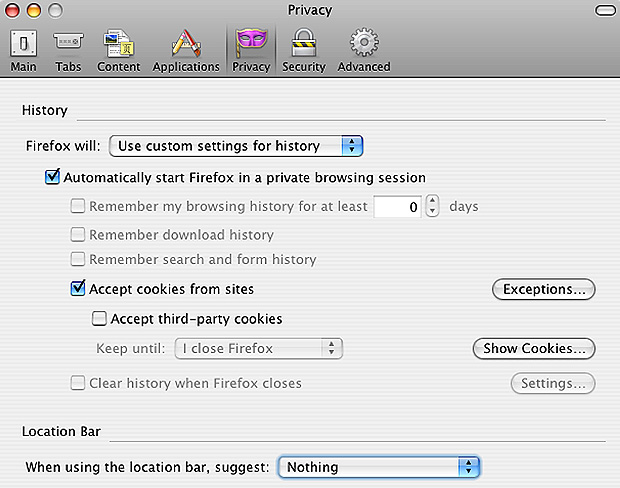Minimize the Privacy window with the yellow button
Image resolution: width=620 pixels, height=488 pixels.
(34, 11)
